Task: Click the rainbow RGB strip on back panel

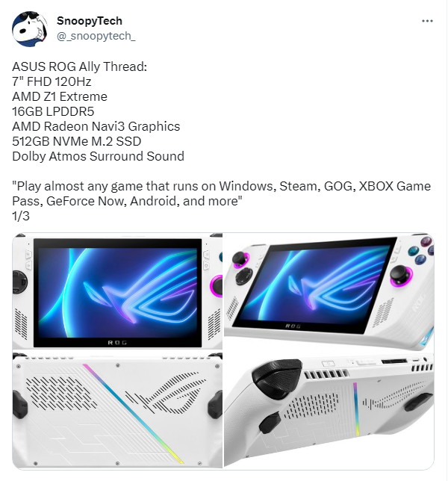Action: coord(133,413)
